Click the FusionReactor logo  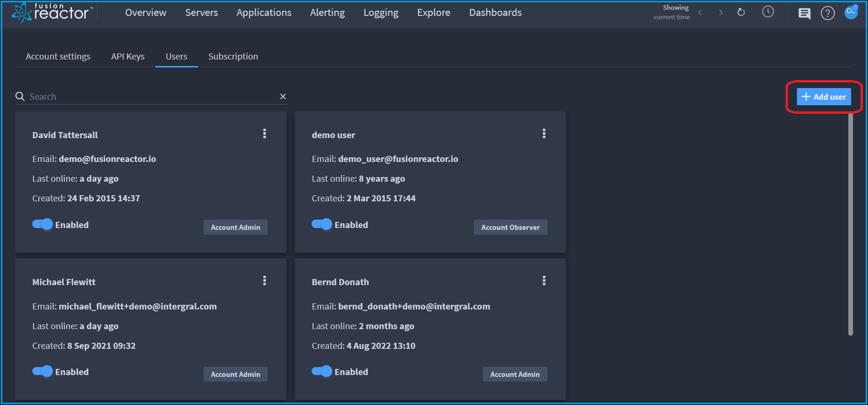(52, 13)
